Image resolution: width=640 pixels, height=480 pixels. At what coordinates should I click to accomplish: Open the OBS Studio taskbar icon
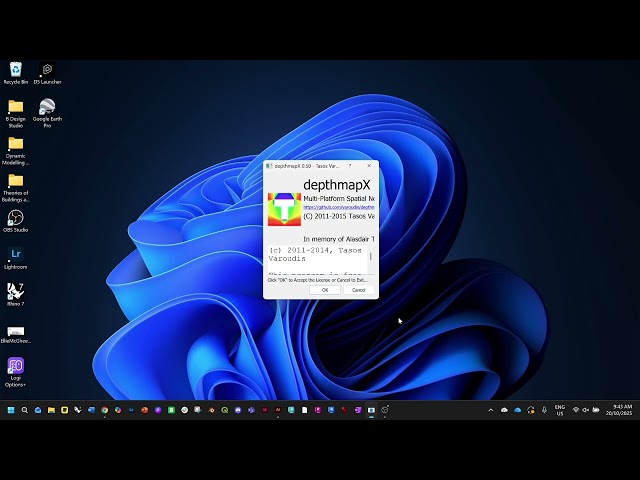click(384, 410)
